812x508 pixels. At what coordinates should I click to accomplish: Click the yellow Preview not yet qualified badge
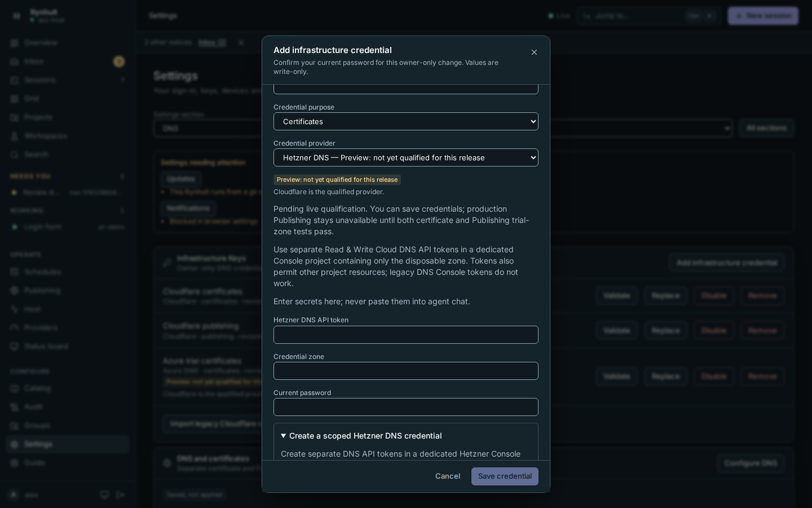pos(337,179)
